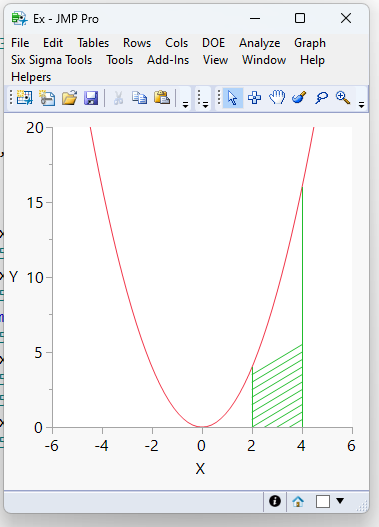Click the Y axis label
The width and height of the screenshot is (379, 527).
pos(13,277)
